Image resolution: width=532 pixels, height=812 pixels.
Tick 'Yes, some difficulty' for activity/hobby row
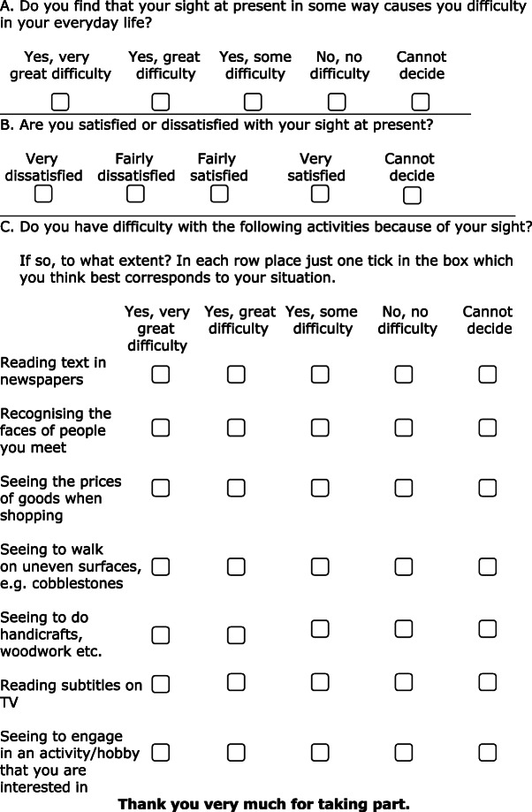tap(320, 752)
